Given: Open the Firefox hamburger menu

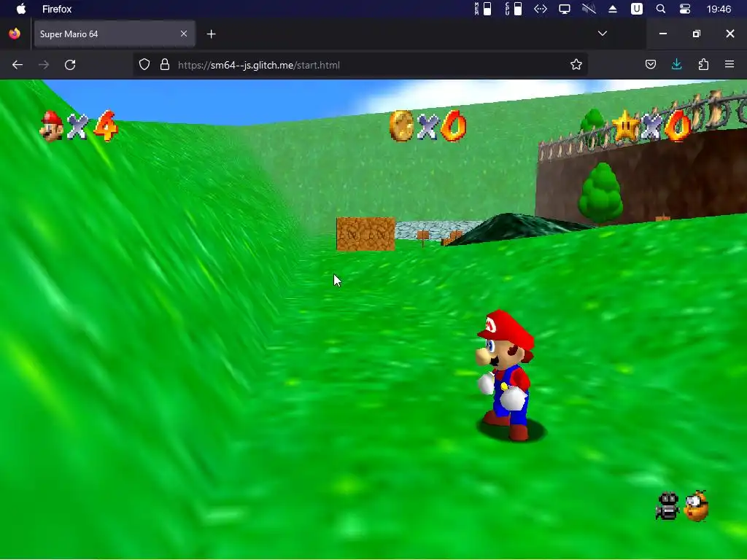Looking at the screenshot, I should 729,64.
